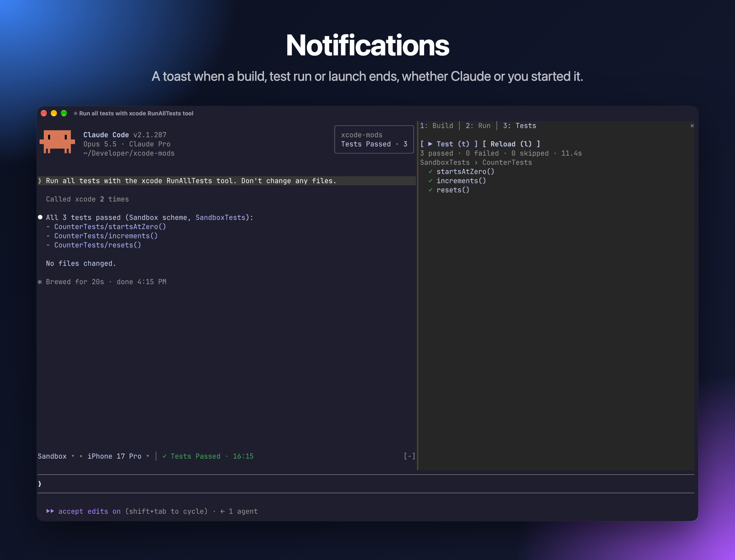735x560 pixels.
Task: Switch to the 1: Build tab
Action: coord(436,126)
